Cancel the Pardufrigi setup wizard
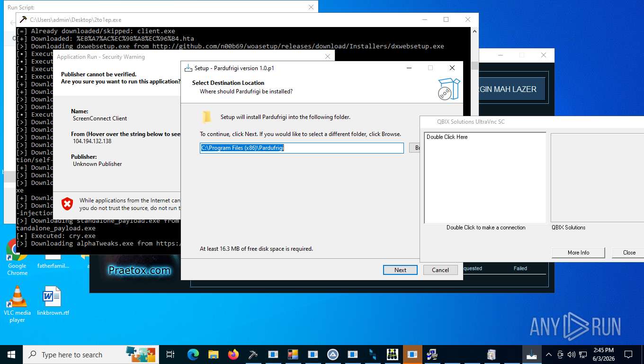This screenshot has width=644, height=364. pyautogui.click(x=440, y=270)
